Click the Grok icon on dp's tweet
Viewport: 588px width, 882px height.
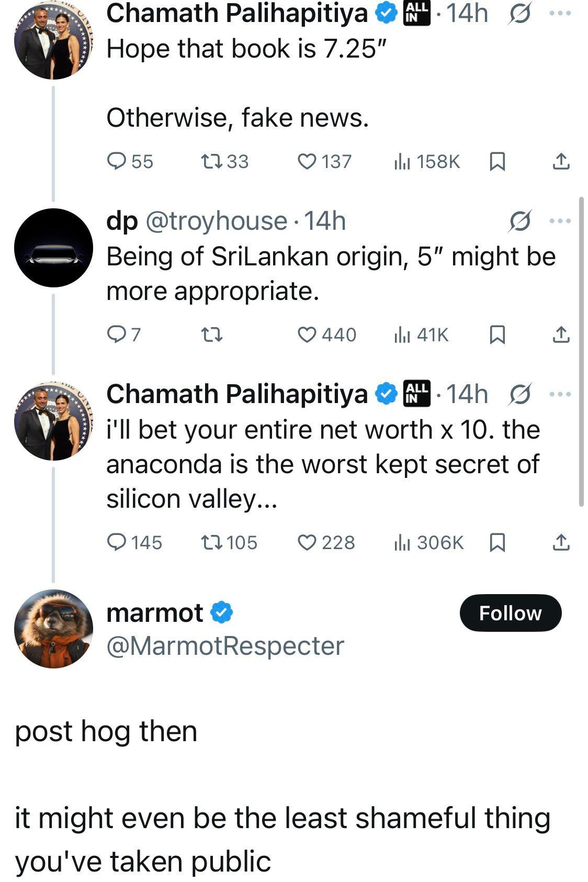click(x=521, y=221)
